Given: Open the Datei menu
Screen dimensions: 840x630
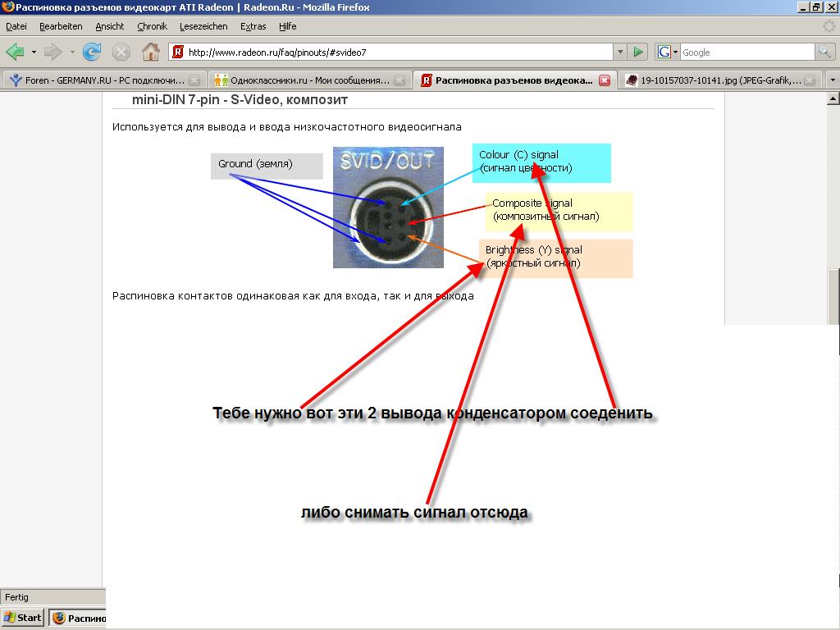Looking at the screenshot, I should [x=16, y=26].
